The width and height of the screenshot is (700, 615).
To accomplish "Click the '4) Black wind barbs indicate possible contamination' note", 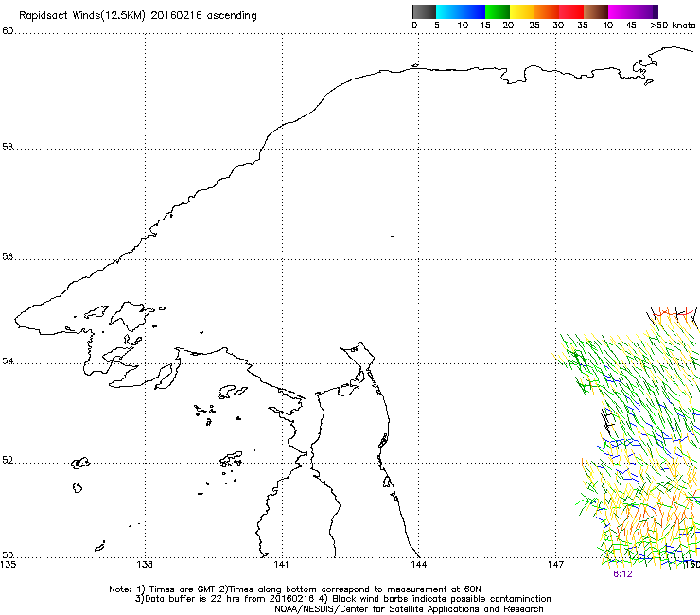I will [435, 599].
